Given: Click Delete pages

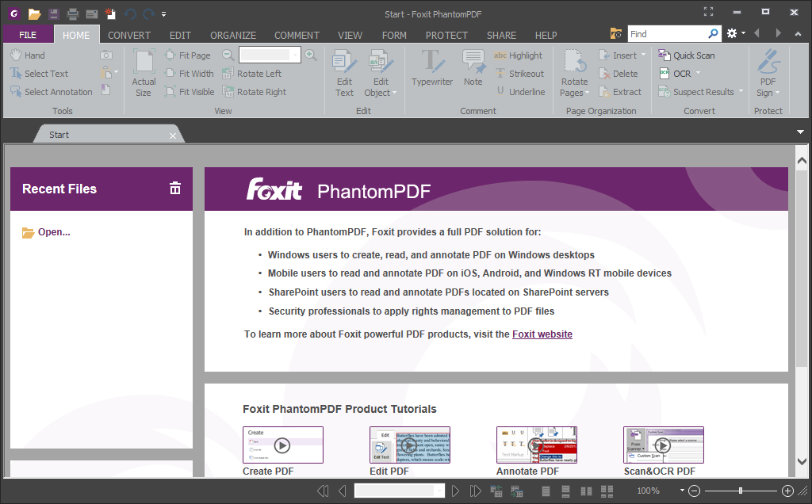Looking at the screenshot, I should 619,74.
